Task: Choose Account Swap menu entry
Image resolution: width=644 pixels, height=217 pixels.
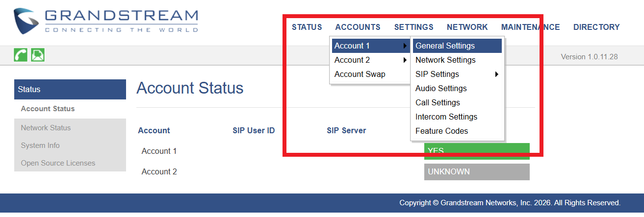Action: 370,74
